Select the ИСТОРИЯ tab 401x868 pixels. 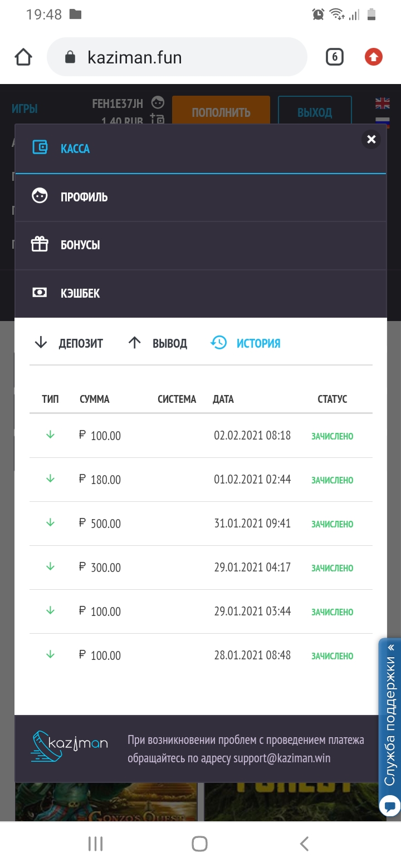(x=246, y=343)
